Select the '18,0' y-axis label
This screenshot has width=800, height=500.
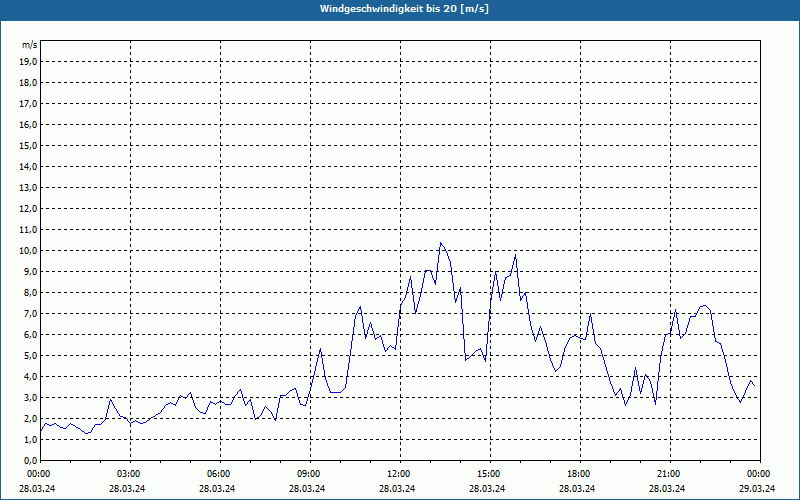pyautogui.click(x=29, y=83)
